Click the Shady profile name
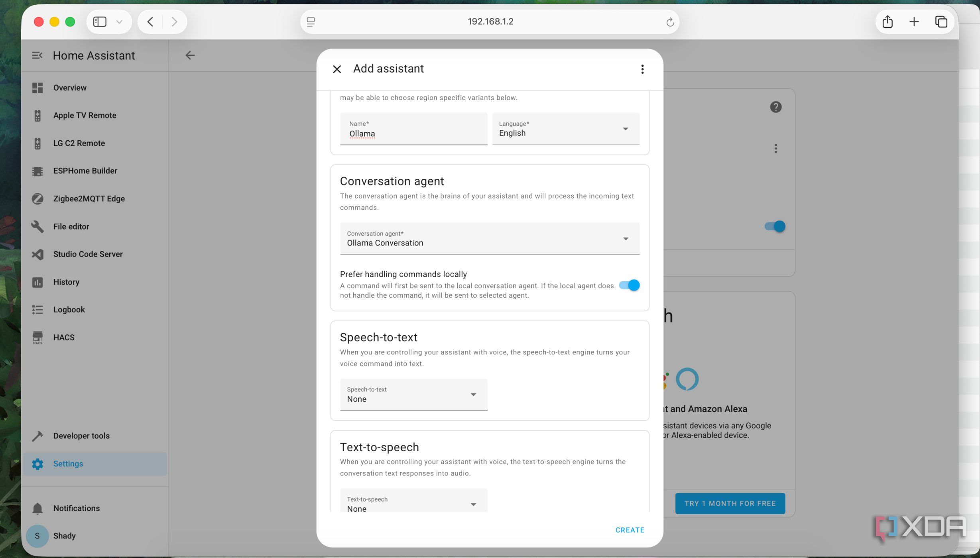Viewport: 980px width, 558px height. [x=64, y=536]
